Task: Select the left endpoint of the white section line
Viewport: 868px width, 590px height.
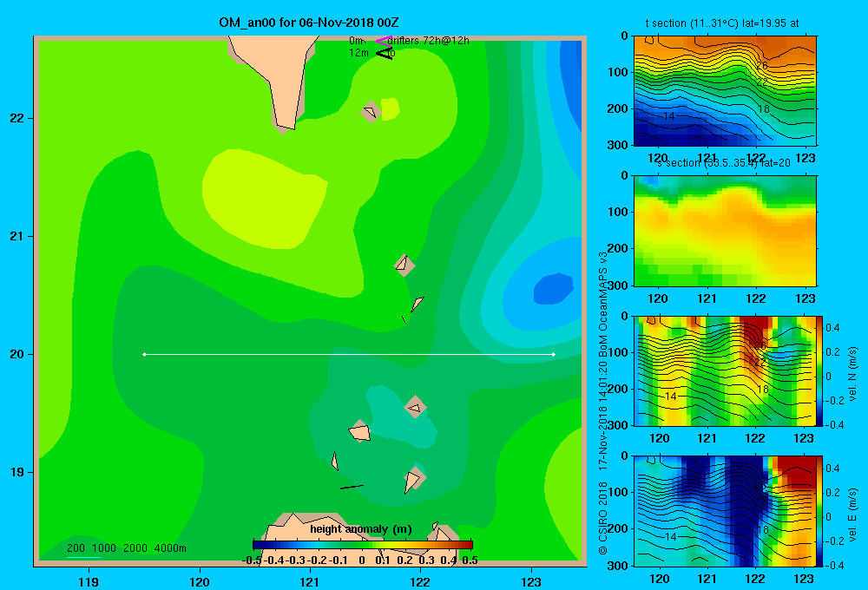Action: 144,354
